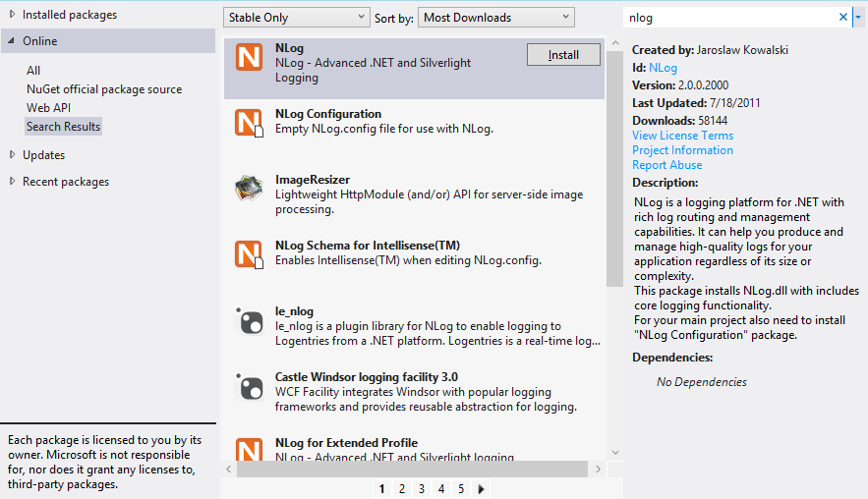Click the le_nlog package icon

pos(249,320)
